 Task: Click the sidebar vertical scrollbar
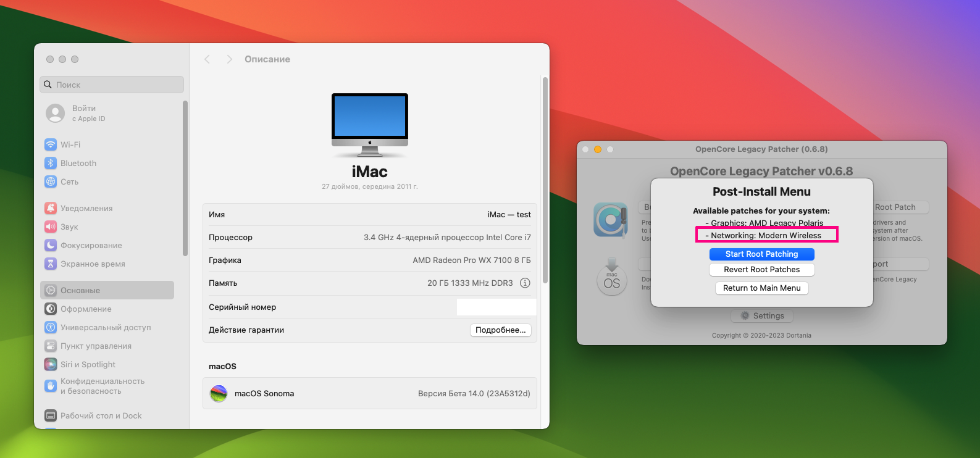point(185,178)
